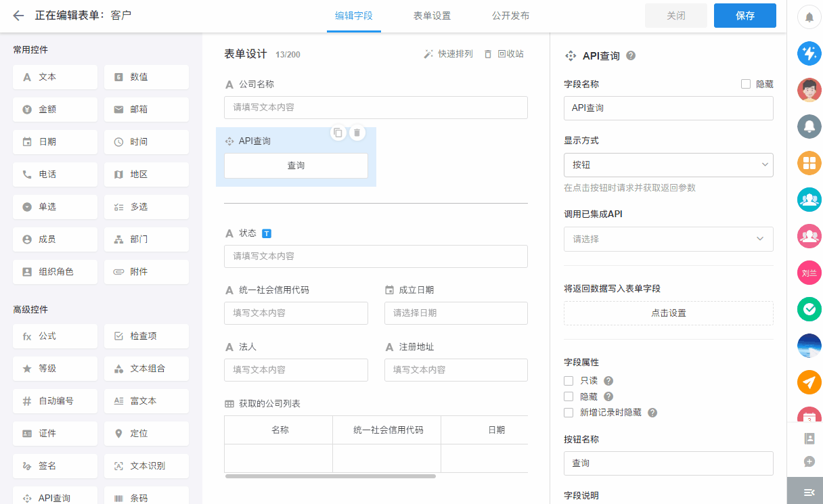Switch to the 表单设置 tab
The height and width of the screenshot is (504, 823).
[432, 16]
